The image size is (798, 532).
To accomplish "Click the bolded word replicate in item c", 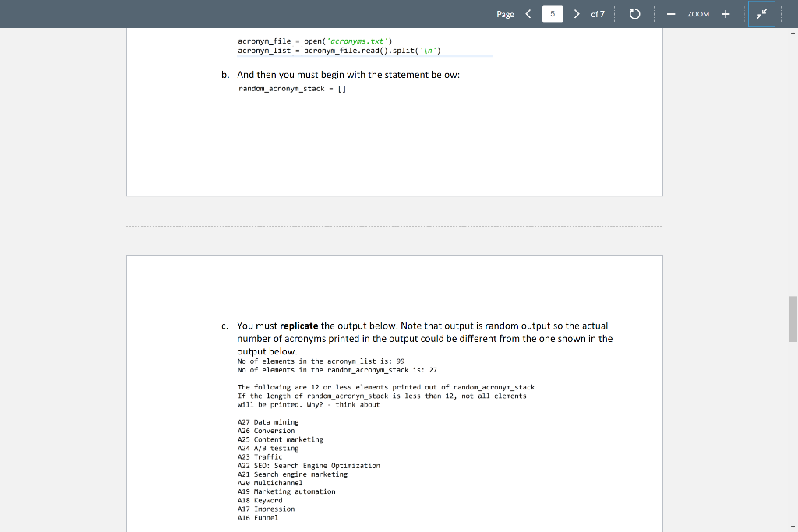I will [x=298, y=326].
